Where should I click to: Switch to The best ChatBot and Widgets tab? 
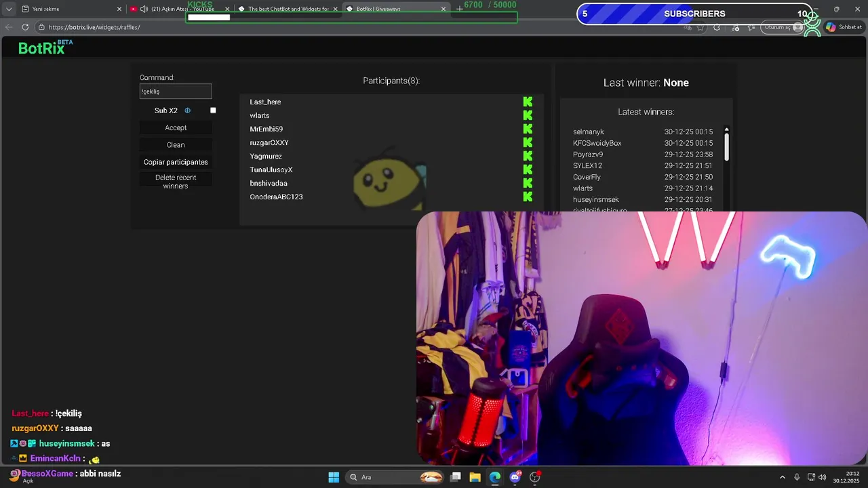coord(288,9)
